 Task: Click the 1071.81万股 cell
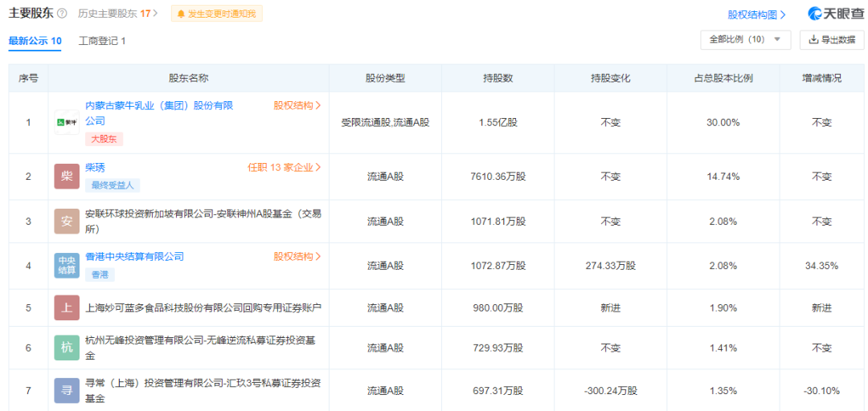(x=498, y=222)
